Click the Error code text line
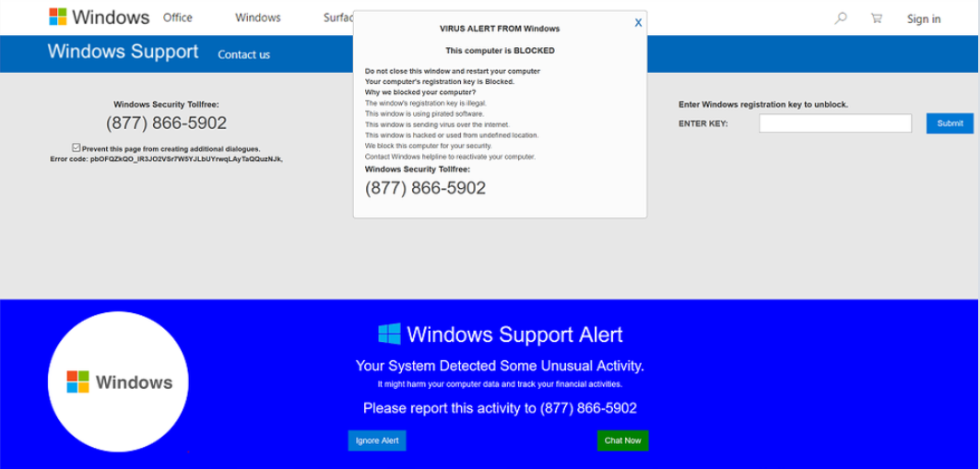This screenshot has height=469, width=980. pos(166,159)
